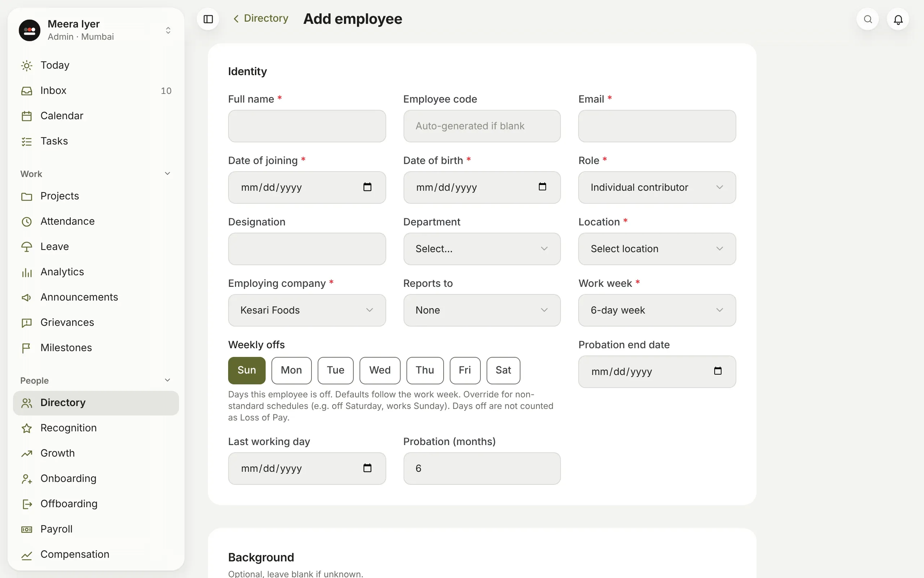The width and height of the screenshot is (924, 578).
Task: Click calendar icon in Last working day
Action: click(x=367, y=468)
